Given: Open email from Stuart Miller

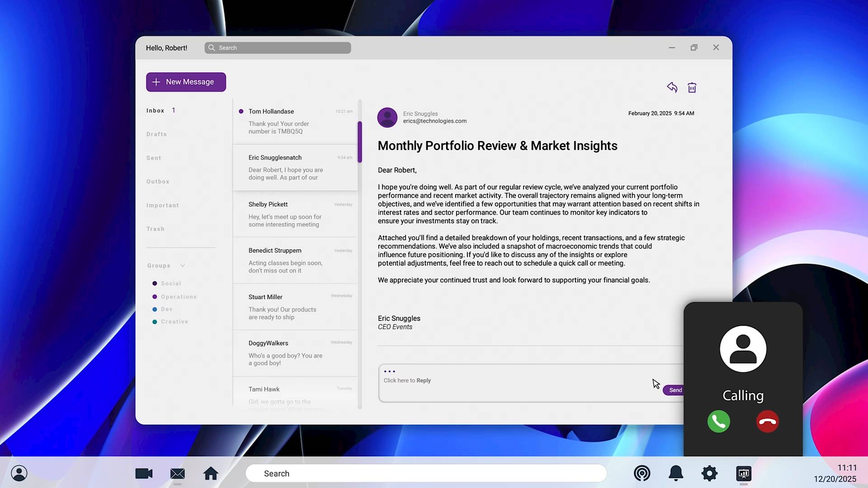Looking at the screenshot, I should point(295,307).
